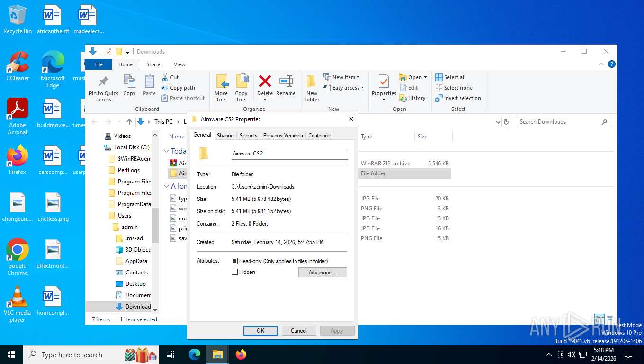Click the Explorer refresh button
The image size is (644, 364).
(506, 122)
